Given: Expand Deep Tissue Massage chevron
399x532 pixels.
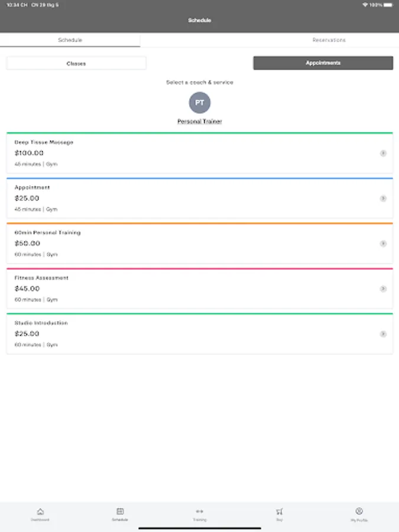Looking at the screenshot, I should 383,153.
